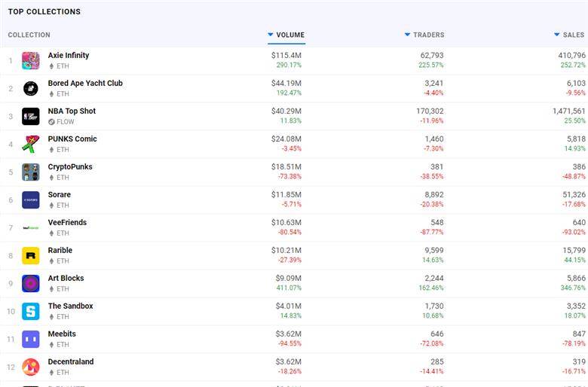
Task: Go to the PUNKS Comic collection
Action: click(72, 139)
